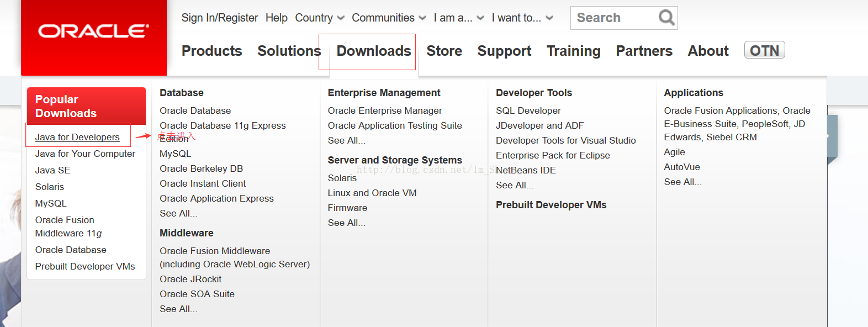Viewport: 868px width, 327px height.
Task: Select the Downloads menu
Action: point(374,51)
